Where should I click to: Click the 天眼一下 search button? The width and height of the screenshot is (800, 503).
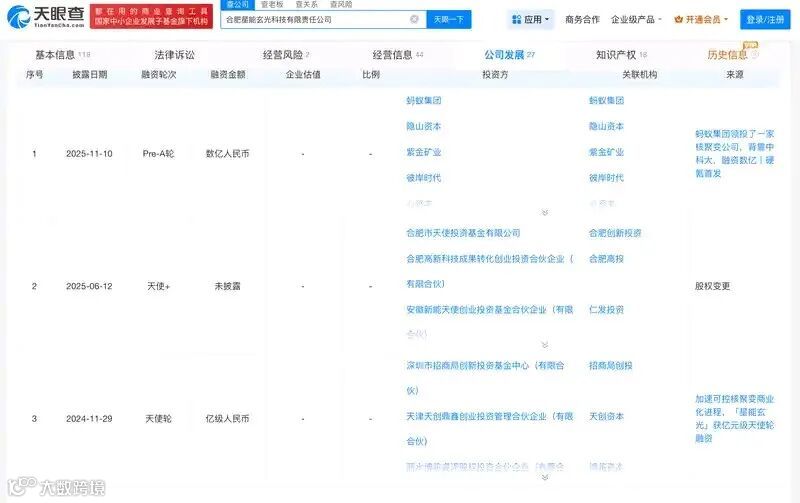448,19
